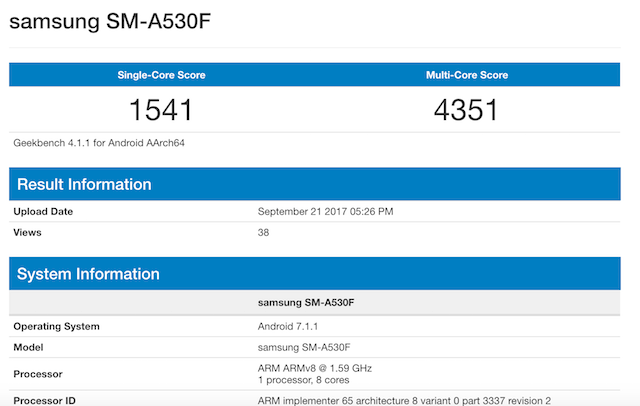Click the multi-core score value 4351
Screen dimensions: 640x406
point(466,109)
